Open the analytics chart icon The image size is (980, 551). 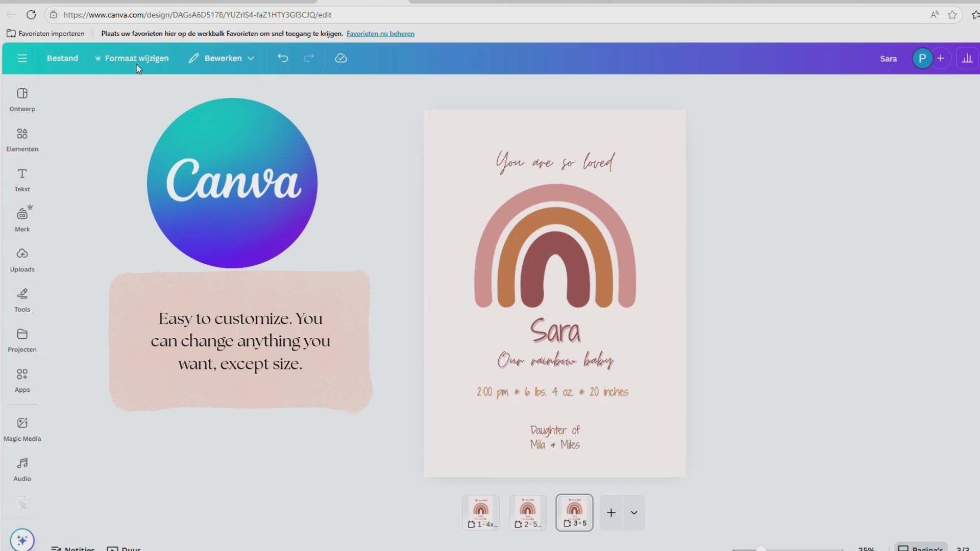(967, 58)
